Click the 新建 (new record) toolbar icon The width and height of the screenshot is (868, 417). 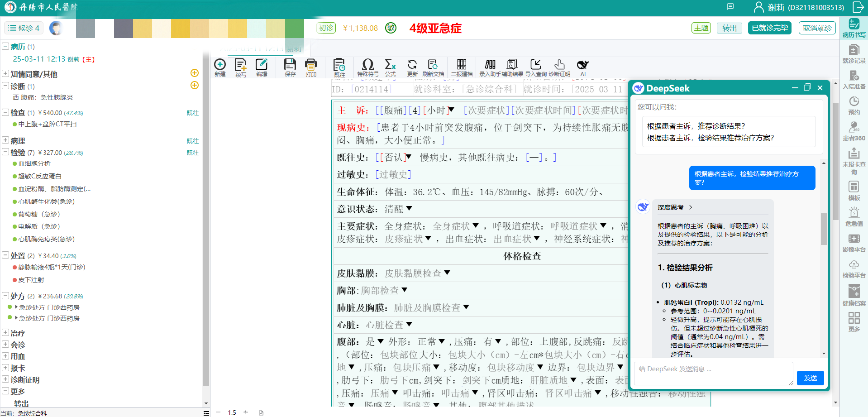click(x=220, y=67)
